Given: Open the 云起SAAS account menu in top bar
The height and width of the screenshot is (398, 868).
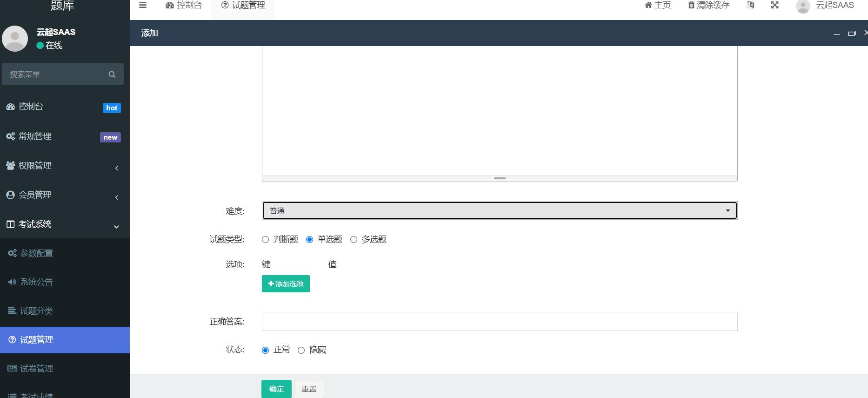Looking at the screenshot, I should click(835, 5).
